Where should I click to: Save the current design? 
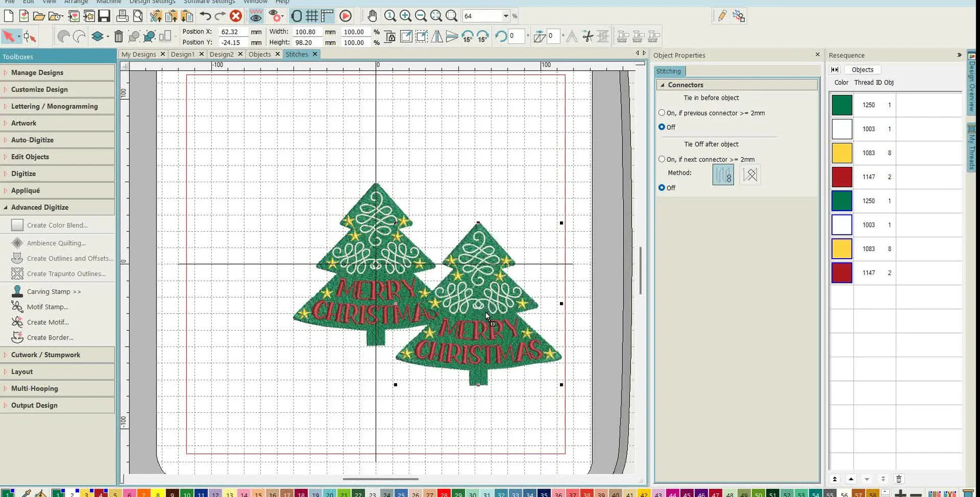pos(104,16)
